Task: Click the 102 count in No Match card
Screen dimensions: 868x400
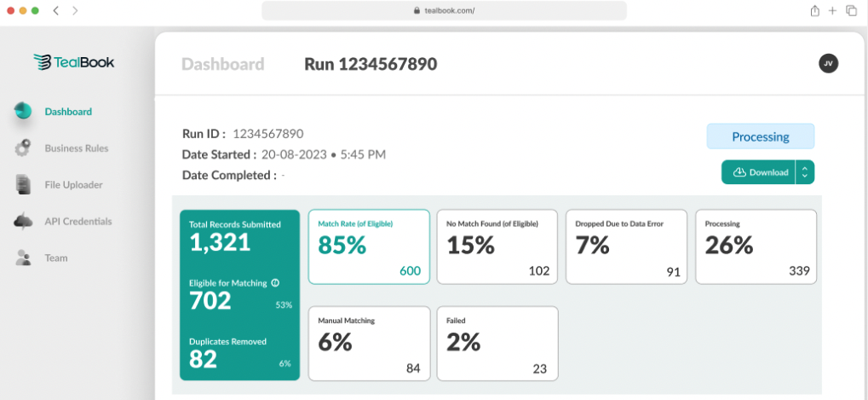Action: [x=539, y=271]
